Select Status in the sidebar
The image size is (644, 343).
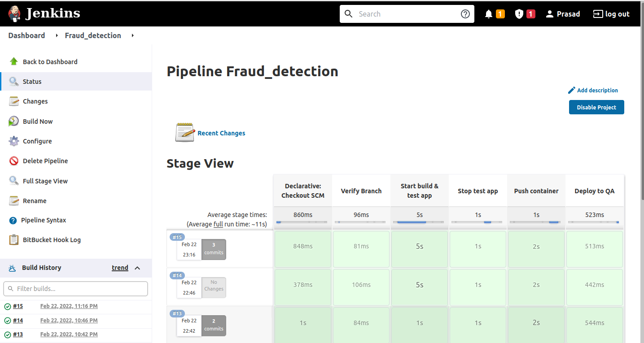tap(76, 82)
